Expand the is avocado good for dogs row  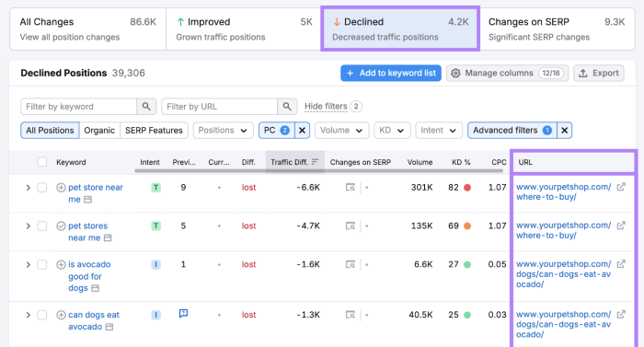tap(28, 264)
